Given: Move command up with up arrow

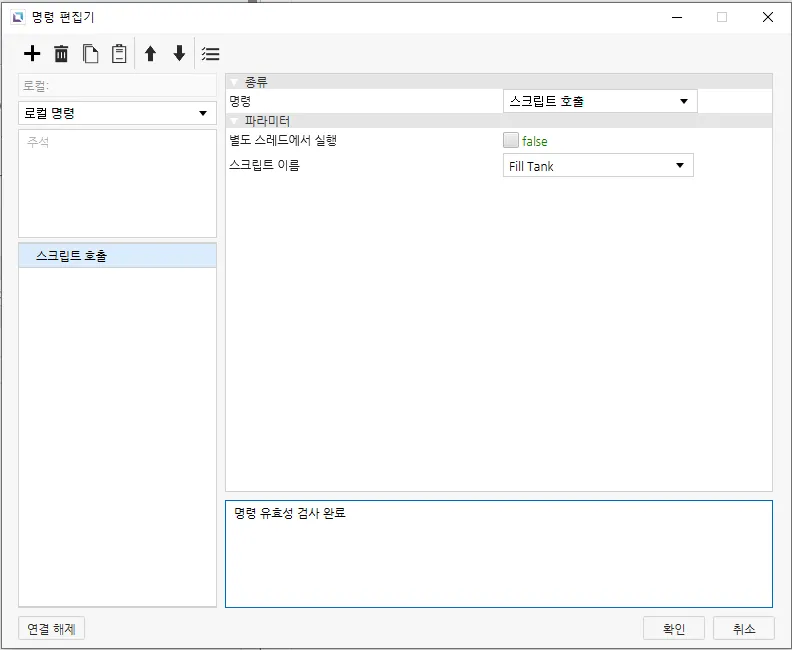Looking at the screenshot, I should point(150,54).
